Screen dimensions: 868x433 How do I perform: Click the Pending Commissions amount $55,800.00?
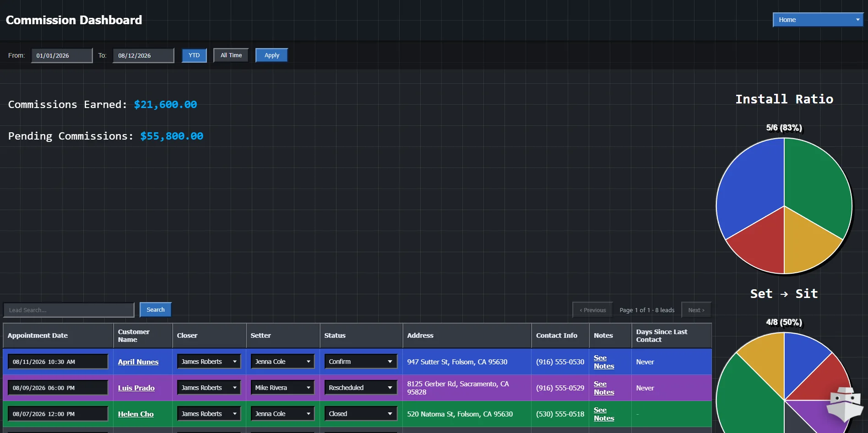coord(172,136)
